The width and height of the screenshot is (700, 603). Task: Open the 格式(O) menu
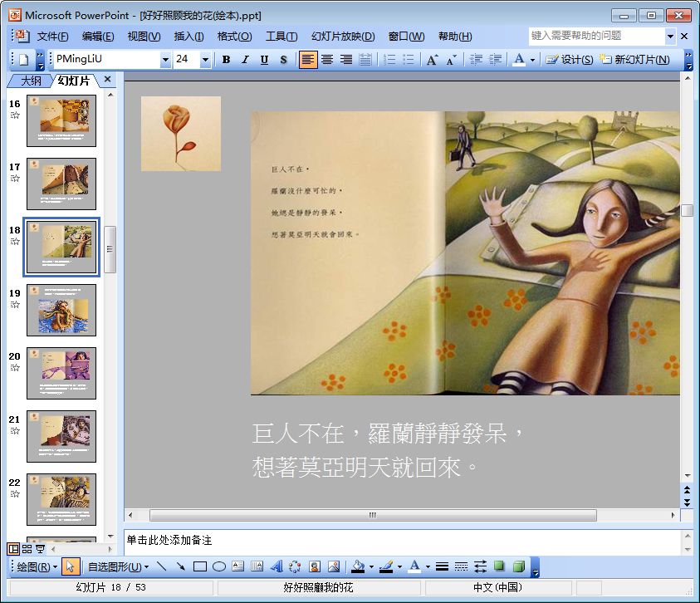tap(234, 37)
